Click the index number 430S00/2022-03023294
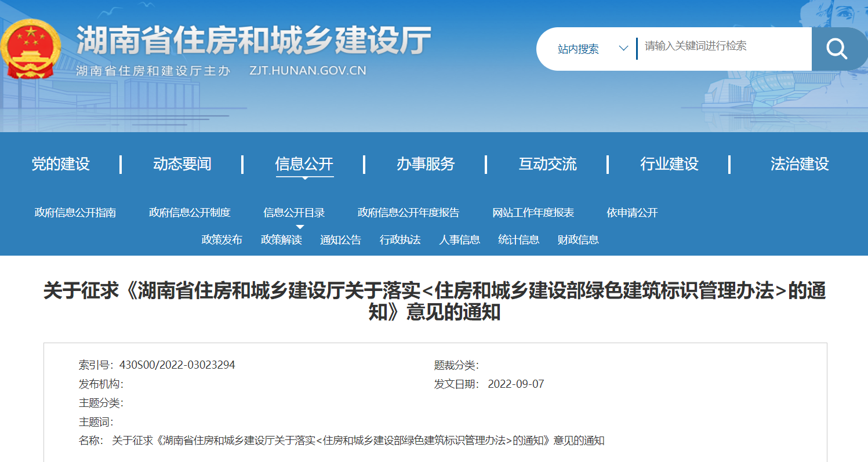The height and width of the screenshot is (462, 868). pos(177,365)
